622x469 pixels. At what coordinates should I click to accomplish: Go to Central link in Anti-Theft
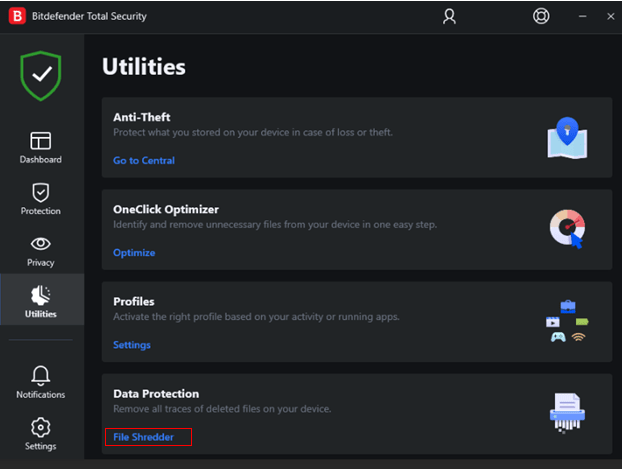(x=144, y=161)
